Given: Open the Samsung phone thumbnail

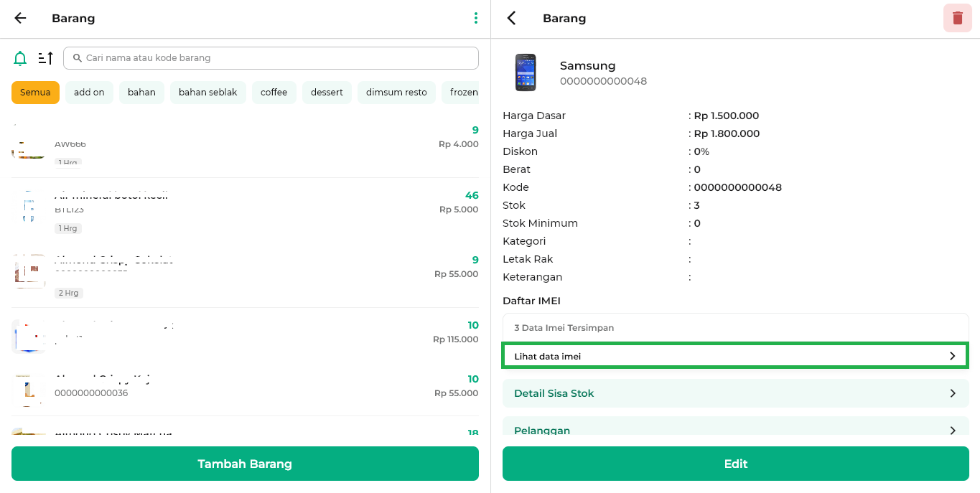Looking at the screenshot, I should pyautogui.click(x=526, y=72).
